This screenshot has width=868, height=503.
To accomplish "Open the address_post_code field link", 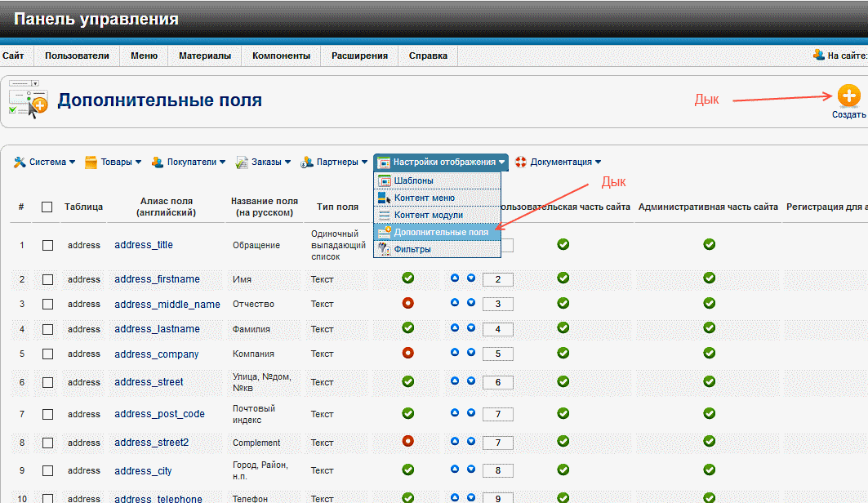I will point(159,414).
